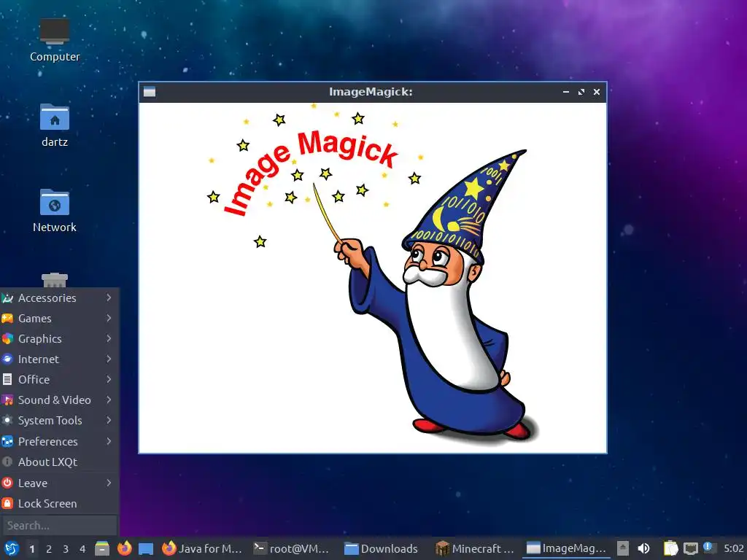The height and width of the screenshot is (560, 747).
Task: Select the Trash desktop icon
Action: tap(54, 279)
